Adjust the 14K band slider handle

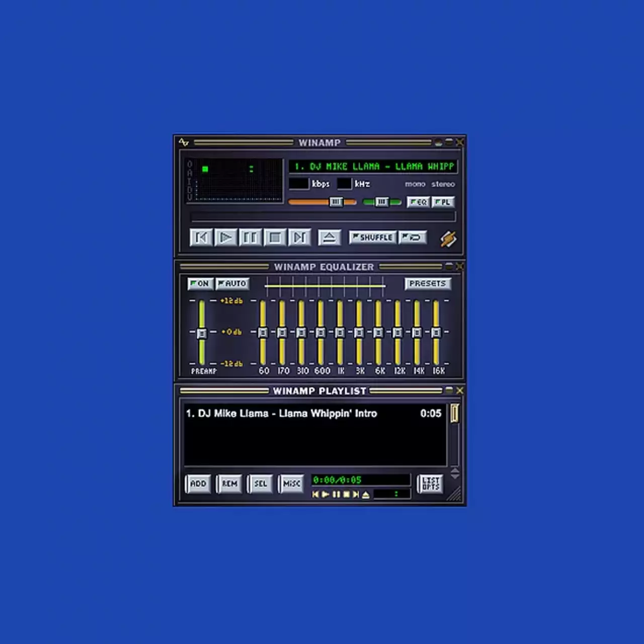point(417,333)
